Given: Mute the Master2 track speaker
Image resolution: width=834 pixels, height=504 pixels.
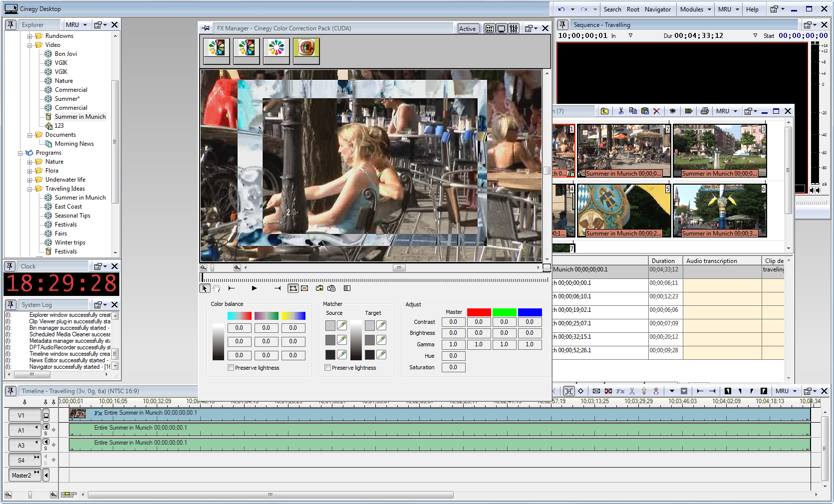Looking at the screenshot, I should 46,475.
